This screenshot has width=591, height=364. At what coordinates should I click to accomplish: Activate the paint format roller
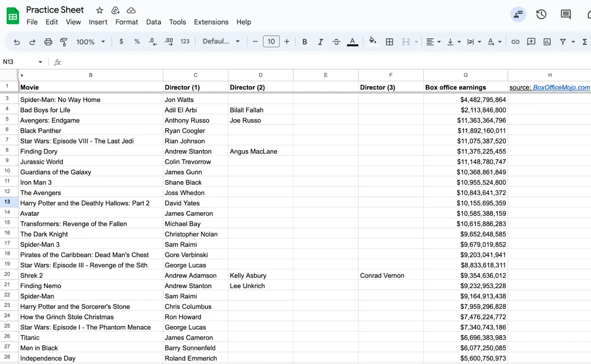[63, 42]
